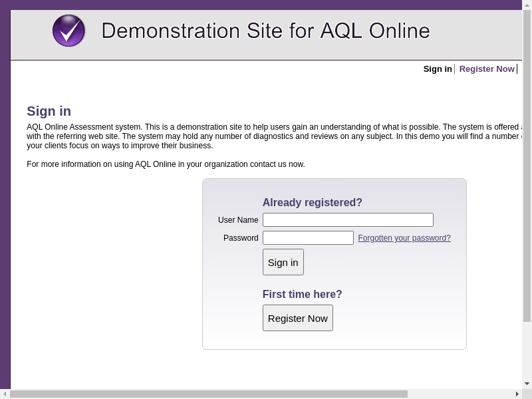Click the vertical scrollbar up arrow

(527, 5)
